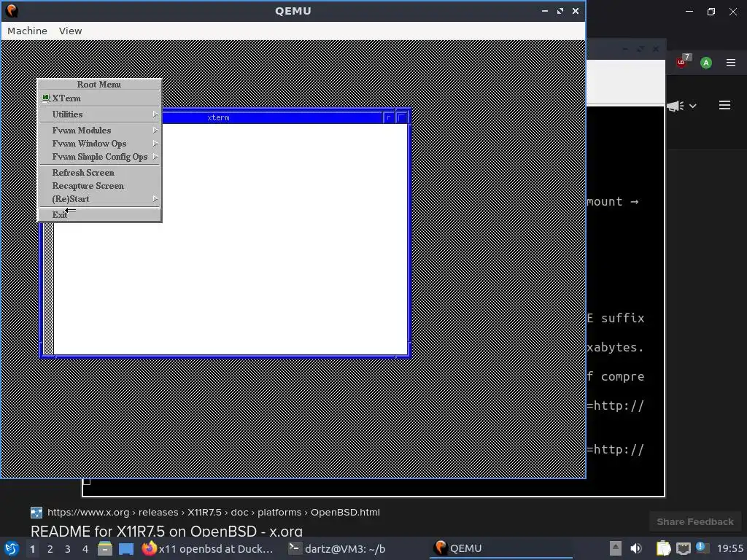
Task: Click the xterm maximize titlebar button
Action: coord(402,117)
